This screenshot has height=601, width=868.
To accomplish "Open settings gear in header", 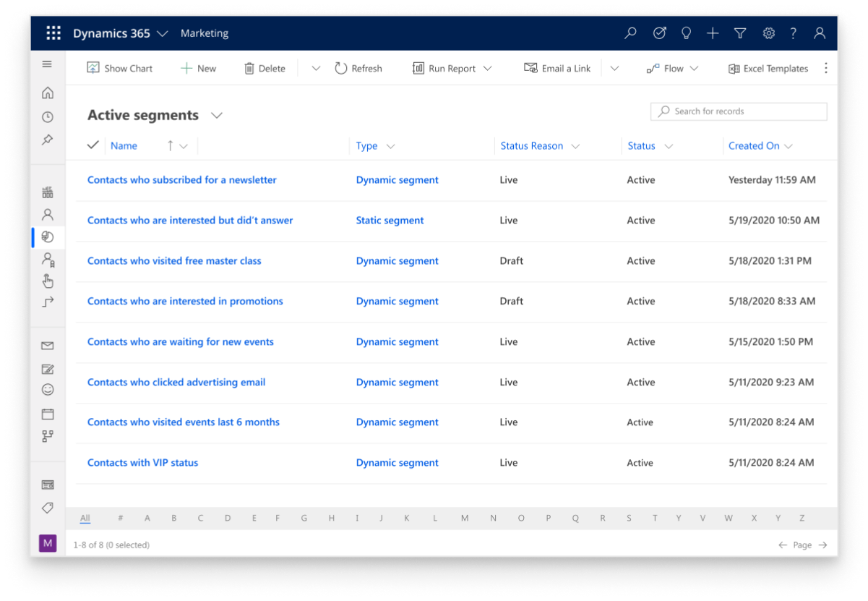I will pyautogui.click(x=768, y=33).
